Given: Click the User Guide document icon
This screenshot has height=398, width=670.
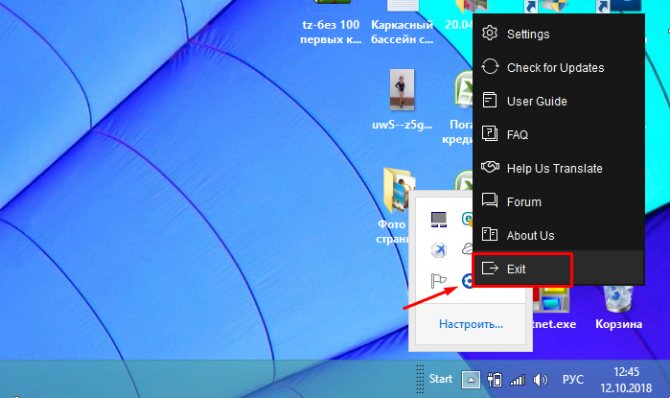Looking at the screenshot, I should 490,100.
